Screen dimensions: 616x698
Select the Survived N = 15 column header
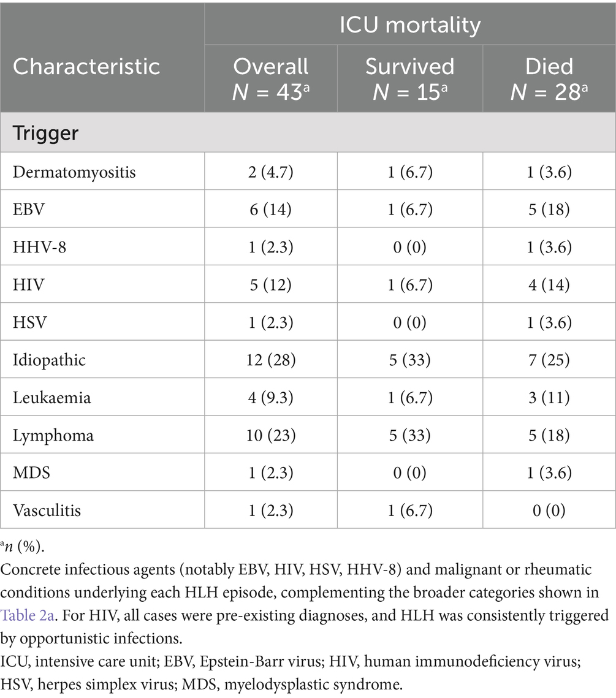click(x=410, y=78)
